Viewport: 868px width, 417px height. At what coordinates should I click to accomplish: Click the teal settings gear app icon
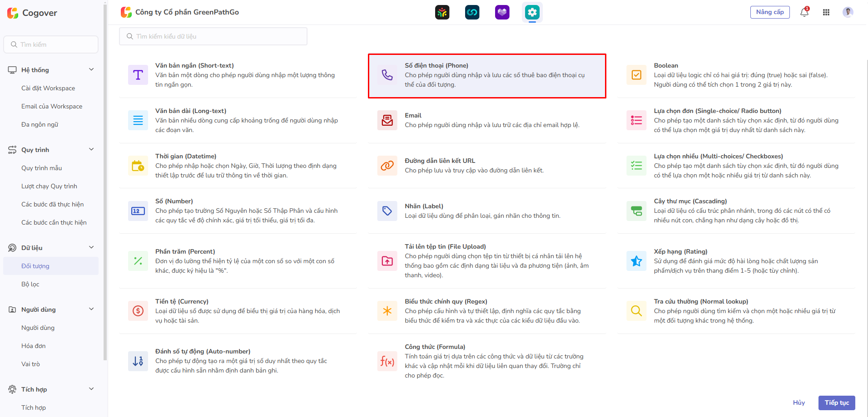(x=532, y=12)
